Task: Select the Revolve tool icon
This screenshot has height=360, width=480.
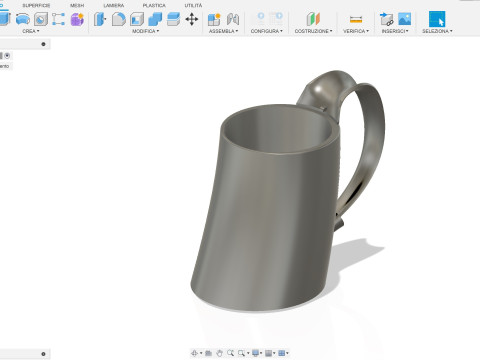Action: [23, 19]
